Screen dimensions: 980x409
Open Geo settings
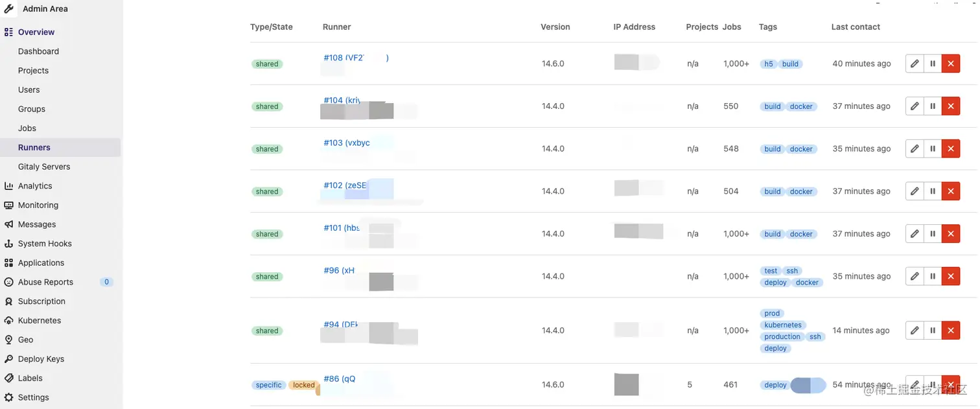(25, 340)
